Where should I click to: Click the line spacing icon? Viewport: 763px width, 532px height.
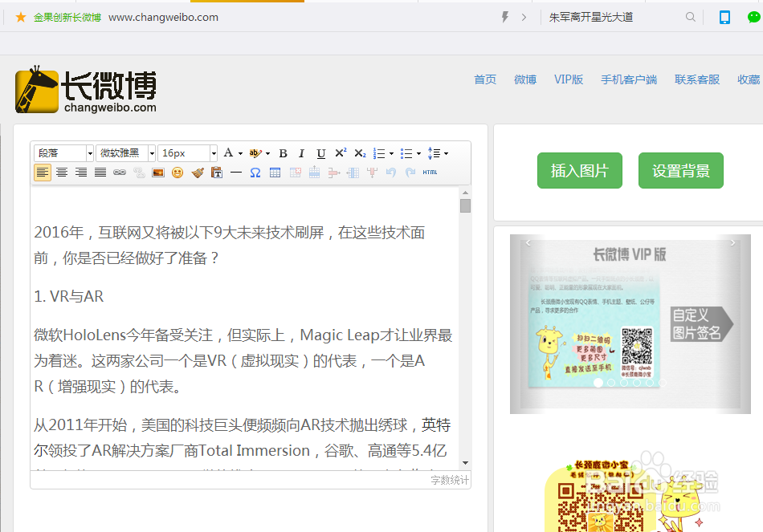[434, 154]
